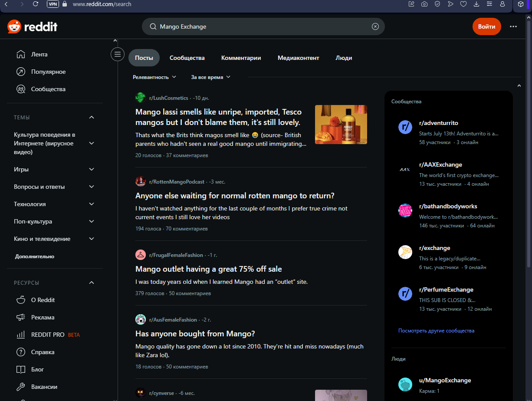Clear the search field with X icon
This screenshot has width=532, height=401.
click(x=375, y=26)
